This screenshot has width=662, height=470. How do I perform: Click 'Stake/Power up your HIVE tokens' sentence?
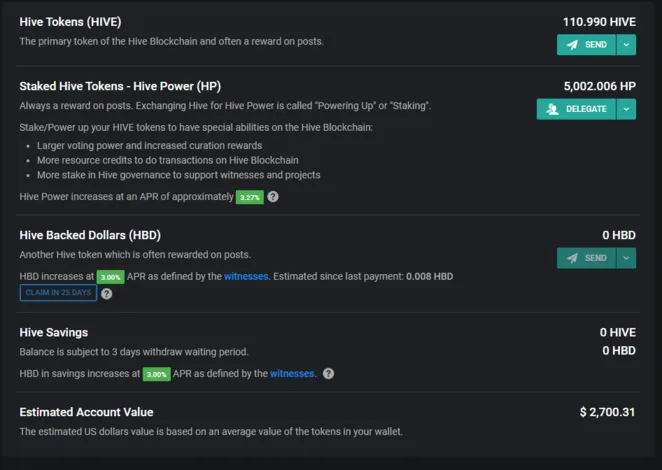[x=196, y=128]
